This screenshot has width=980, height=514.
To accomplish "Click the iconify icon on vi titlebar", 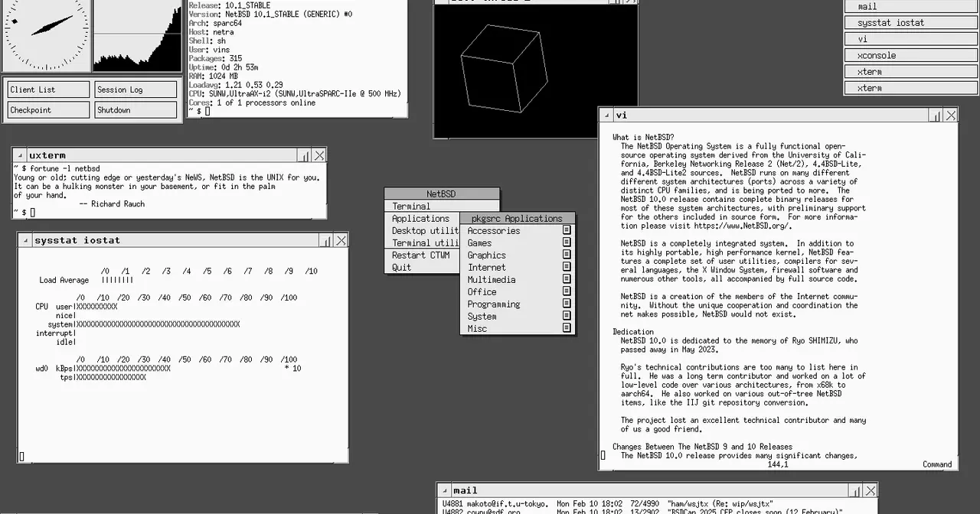I will point(606,115).
